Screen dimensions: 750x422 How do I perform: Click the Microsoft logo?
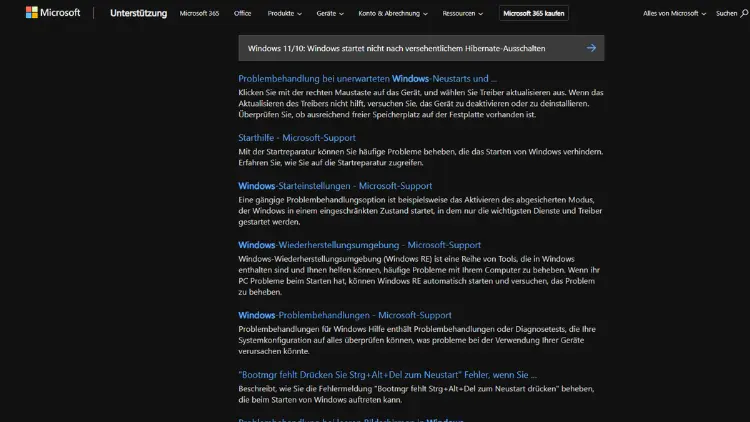[53, 13]
